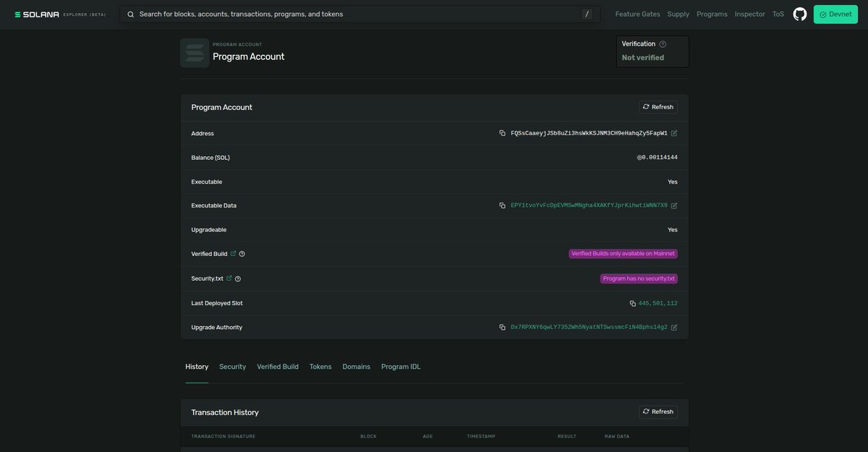Open the GitHub icon link
The image size is (868, 452).
pos(800,14)
